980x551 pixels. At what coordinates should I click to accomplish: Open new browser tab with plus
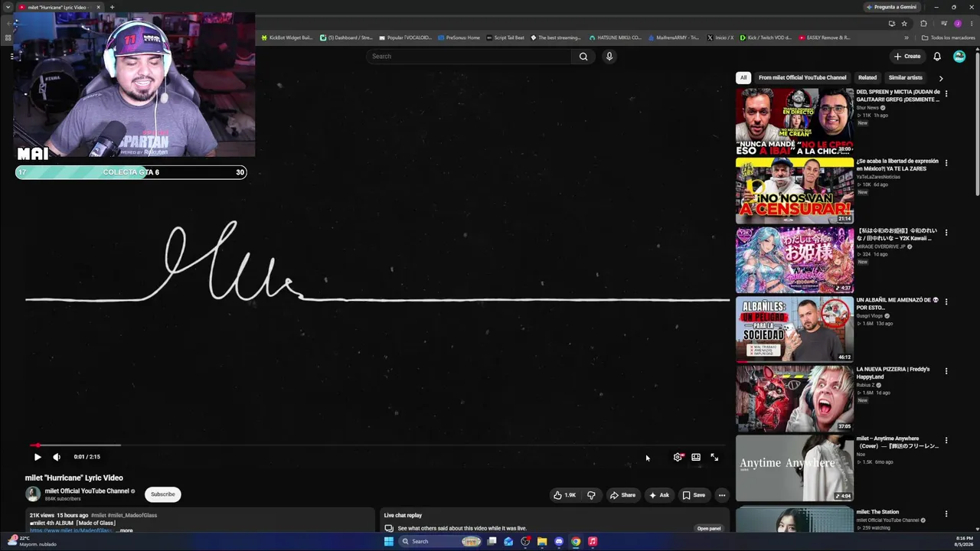[x=112, y=7]
